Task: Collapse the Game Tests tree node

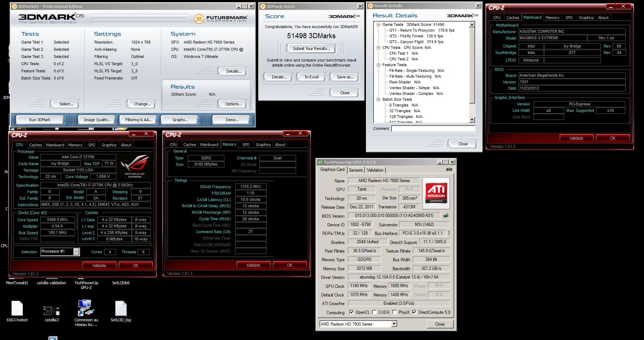Action: [x=379, y=25]
